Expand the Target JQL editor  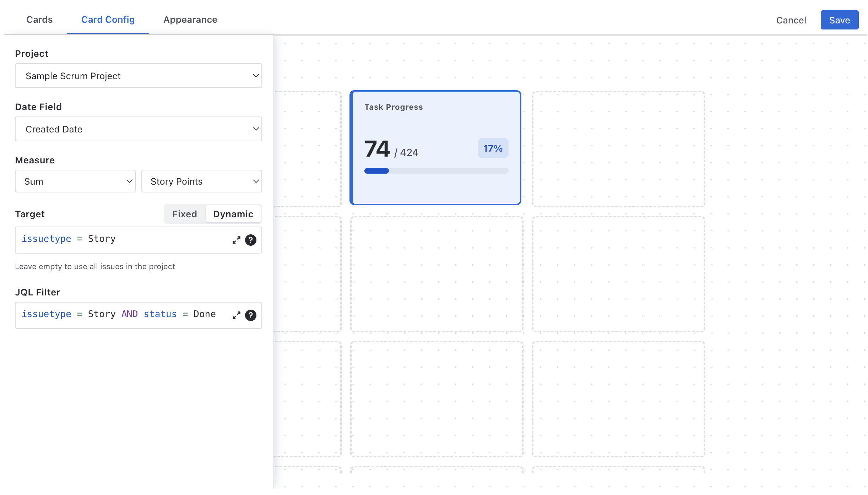coord(236,240)
